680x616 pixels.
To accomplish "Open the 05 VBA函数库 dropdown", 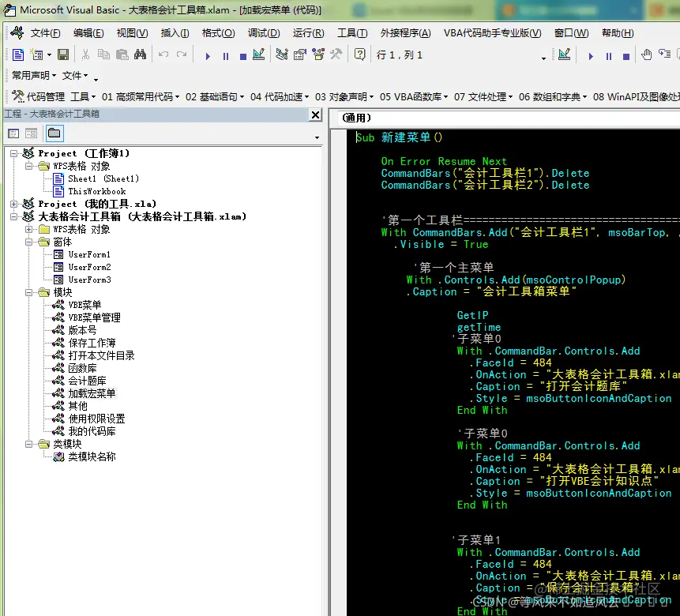I will pos(414,96).
